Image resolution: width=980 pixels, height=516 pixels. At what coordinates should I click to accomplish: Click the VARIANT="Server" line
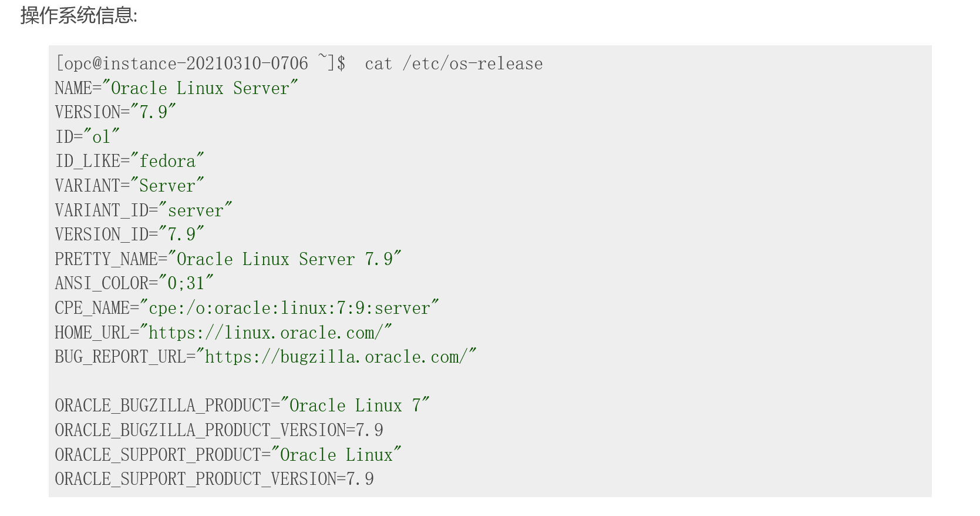130,186
